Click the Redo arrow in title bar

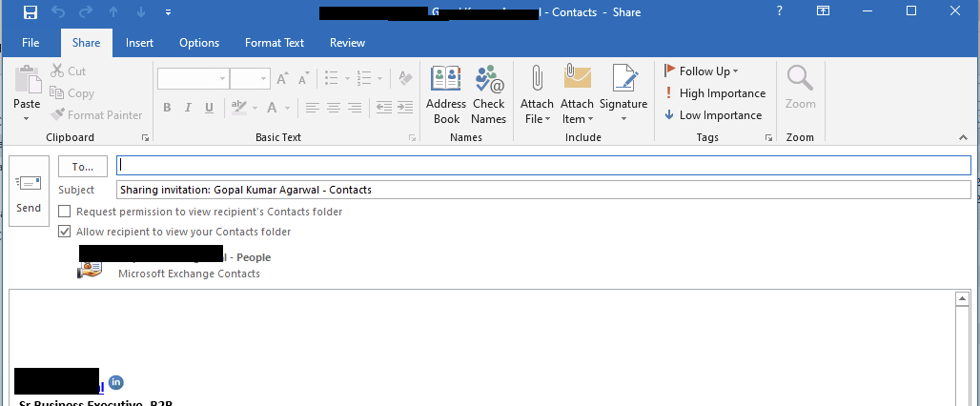(x=86, y=11)
